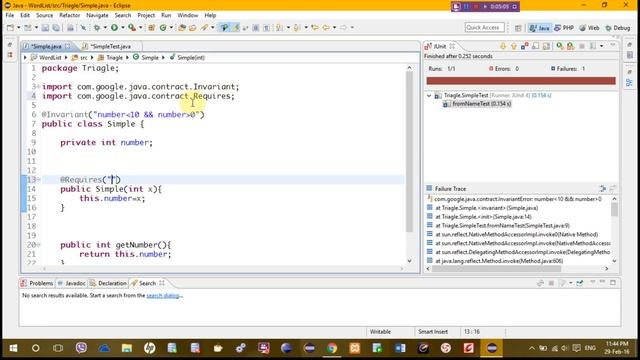This screenshot has width=640, height=360.
Task: Click the Save All toolbar icon
Action: click(x=56, y=28)
